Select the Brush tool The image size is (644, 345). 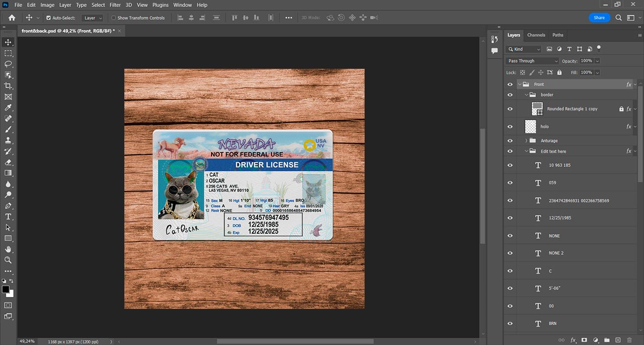pyautogui.click(x=8, y=130)
